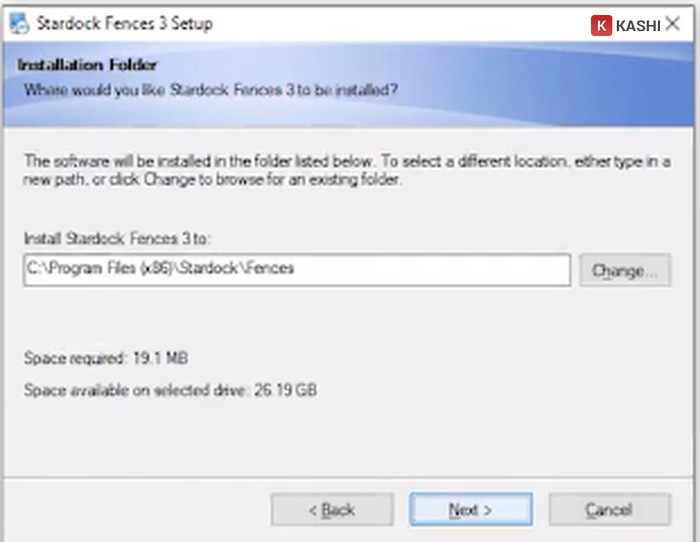Click the Change... button to browse folders
Viewport: 700px width, 542px height.
coord(625,270)
